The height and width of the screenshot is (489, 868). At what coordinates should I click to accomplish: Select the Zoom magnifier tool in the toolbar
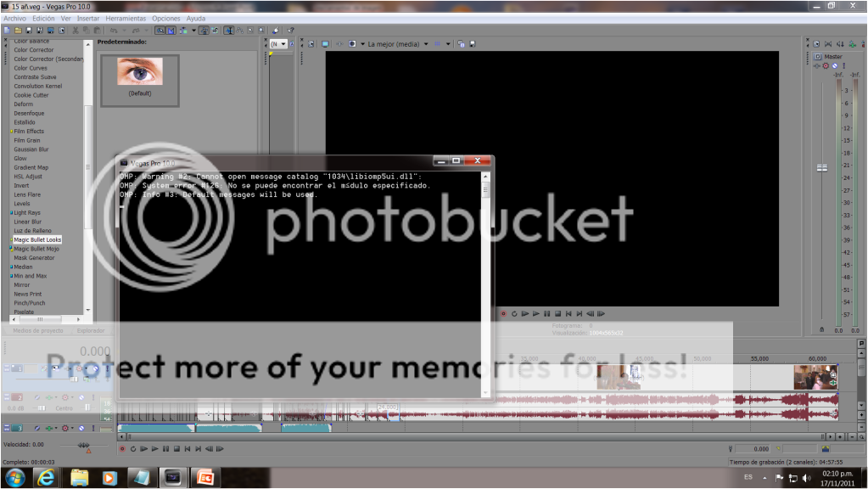click(x=261, y=31)
